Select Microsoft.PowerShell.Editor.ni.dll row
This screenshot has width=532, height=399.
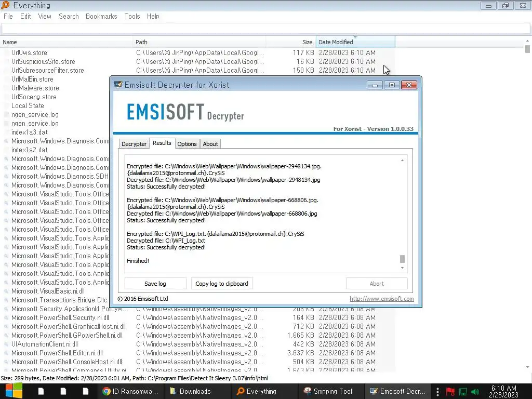[x=198, y=353]
